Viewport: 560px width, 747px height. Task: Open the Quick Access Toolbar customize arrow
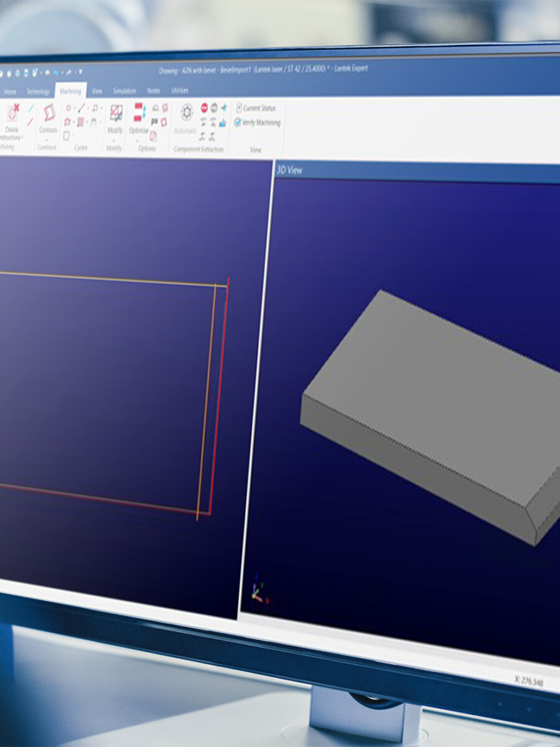point(80,72)
